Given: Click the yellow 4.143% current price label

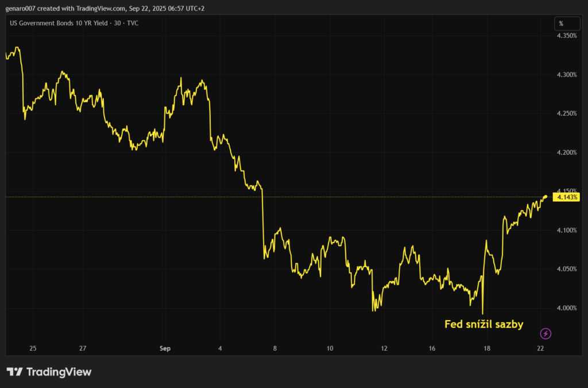Looking at the screenshot, I should tap(566, 197).
